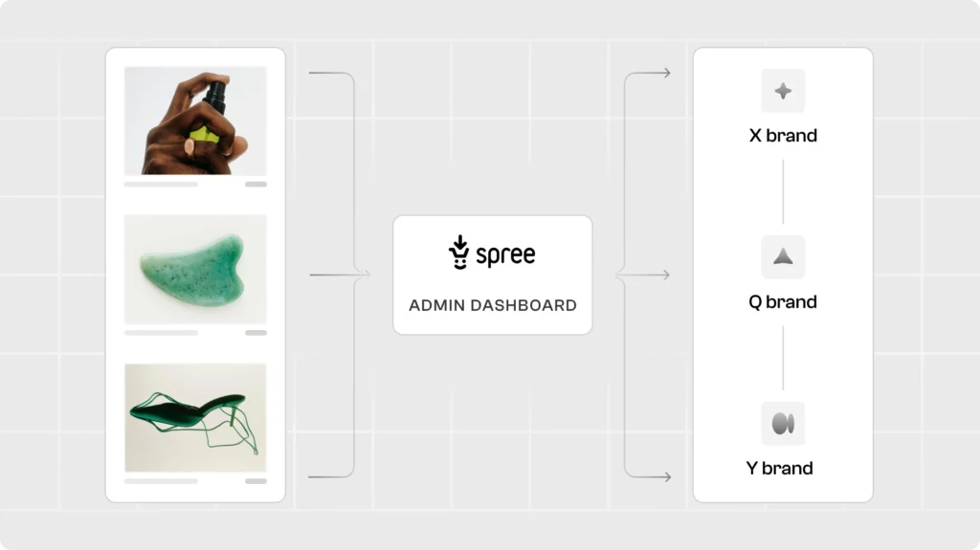Click the arrowhead pointing to Y brand
This screenshot has width=980, height=550.
tap(666, 476)
